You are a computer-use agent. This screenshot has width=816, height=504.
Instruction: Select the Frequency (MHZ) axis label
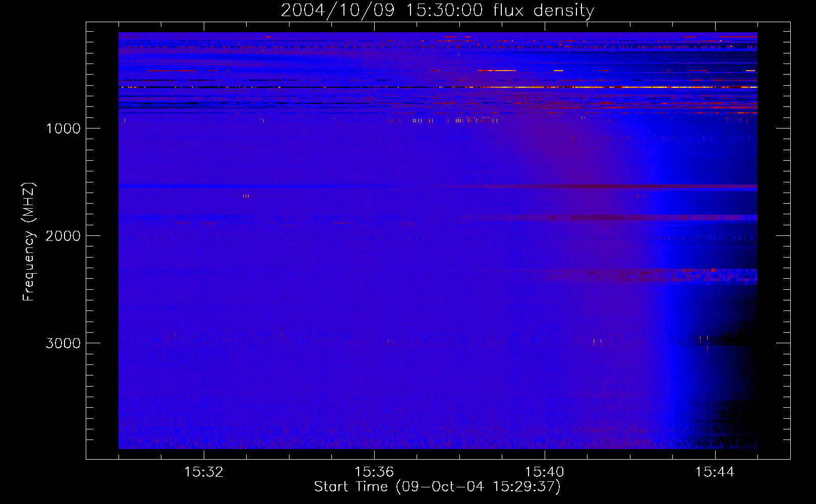point(29,242)
